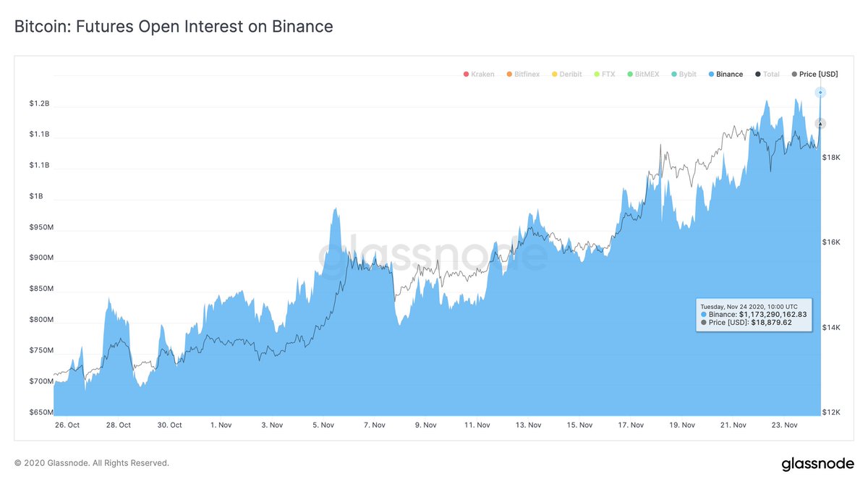868x487 pixels.
Task: Click the 23. Nov date axis label
Action: pyautogui.click(x=784, y=425)
